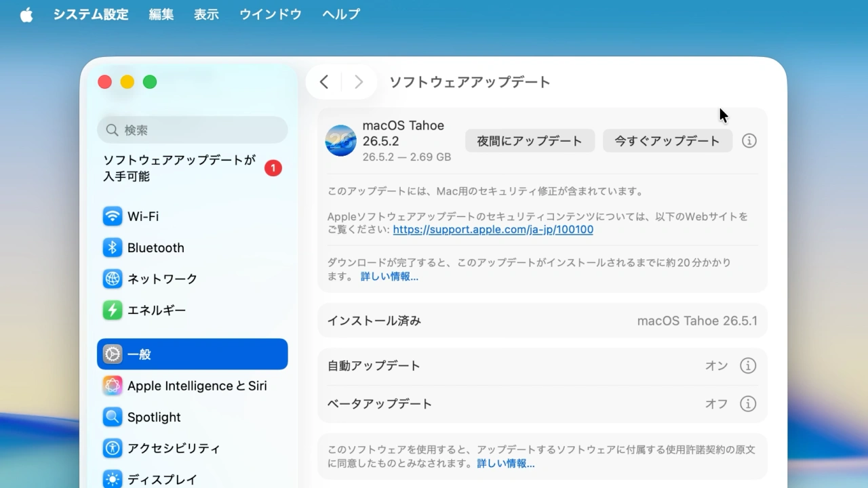The image size is (868, 488).
Task: Select Apple Intelligence と Siri label
Action: (197, 386)
